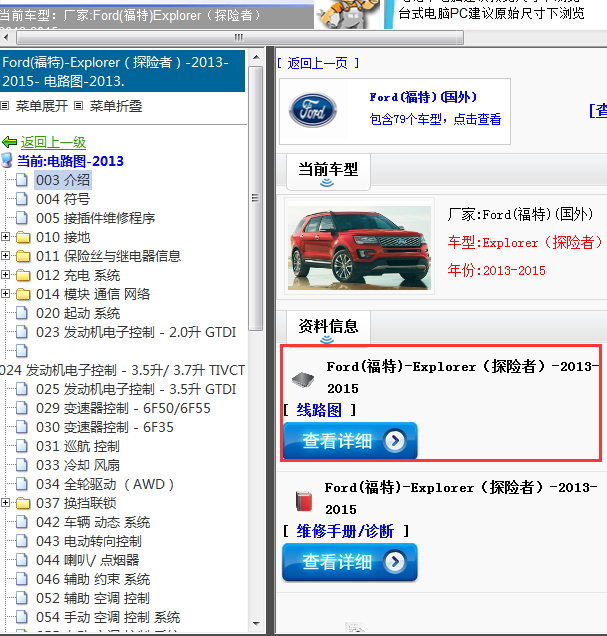Click the folder icon for 010 接地
The width and height of the screenshot is (607, 636).
(x=23, y=237)
